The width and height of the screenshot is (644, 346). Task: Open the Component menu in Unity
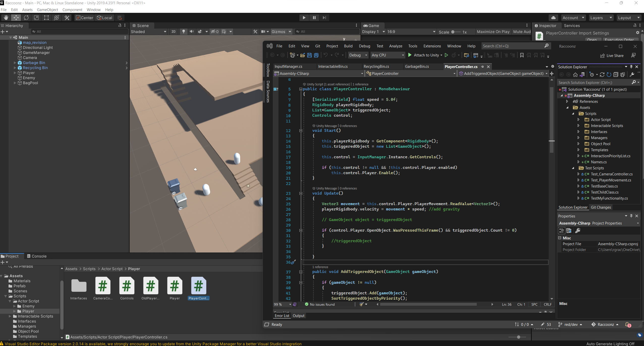(x=72, y=10)
